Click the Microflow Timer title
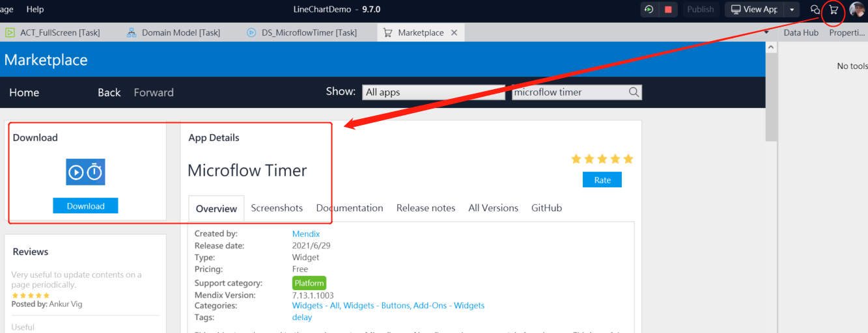This screenshot has height=333, width=868. (247, 170)
